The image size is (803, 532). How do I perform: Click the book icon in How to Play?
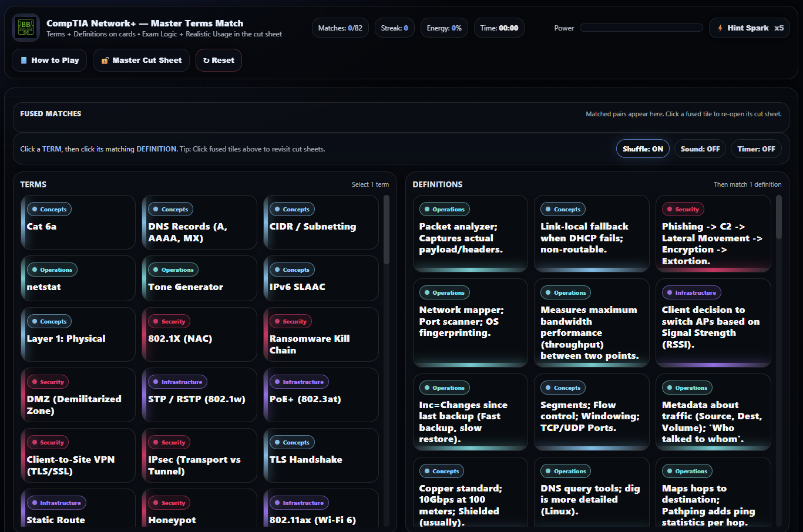point(23,60)
